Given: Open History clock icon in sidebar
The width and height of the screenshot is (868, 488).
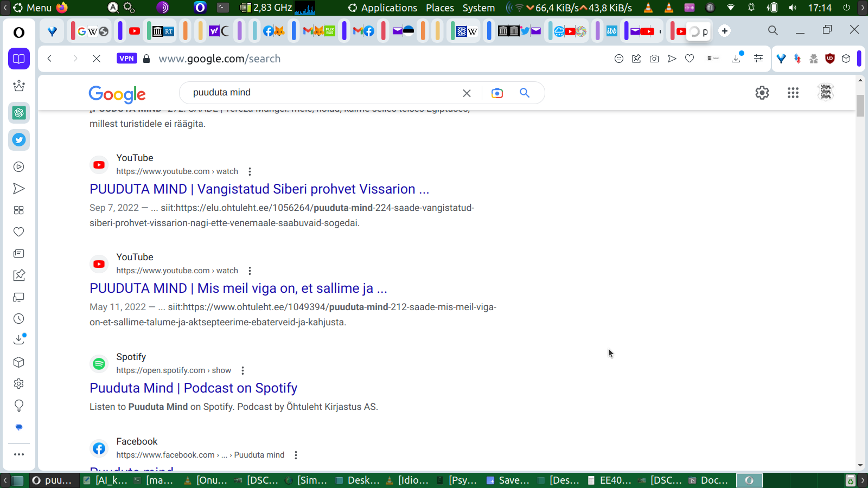Looking at the screenshot, I should [x=19, y=319].
